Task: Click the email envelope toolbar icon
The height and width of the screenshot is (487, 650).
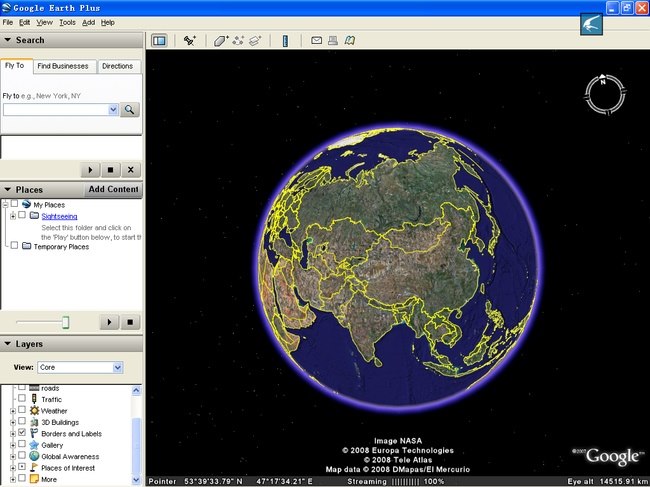Action: point(316,41)
